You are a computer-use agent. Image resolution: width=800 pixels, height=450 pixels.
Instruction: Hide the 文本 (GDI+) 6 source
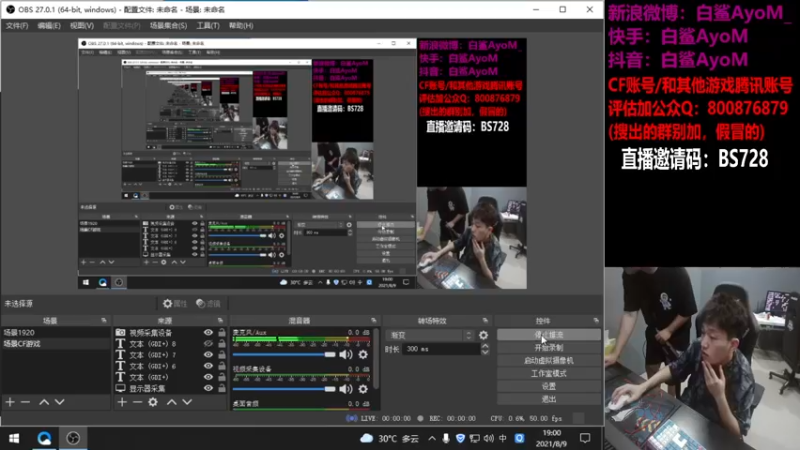click(x=208, y=366)
